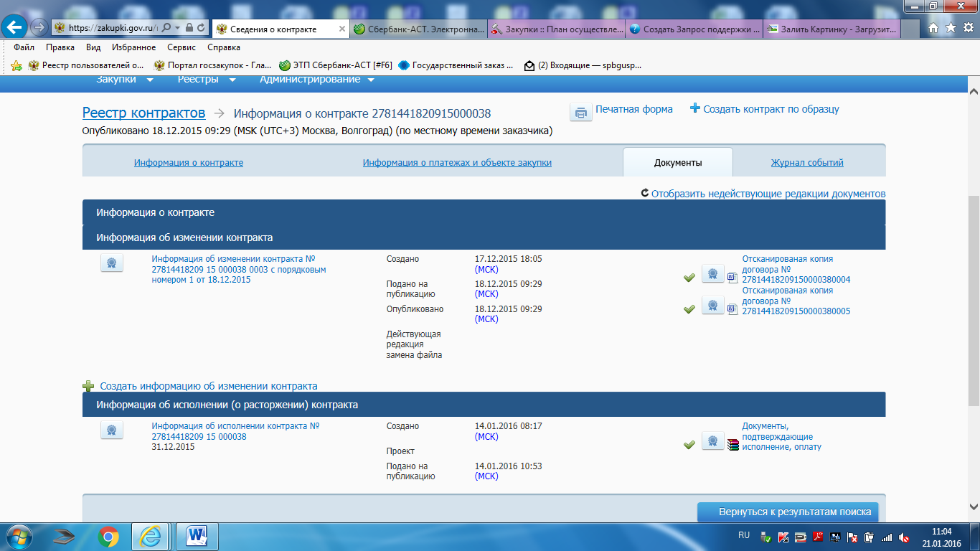The image size is (980, 551).
Task: Click the browser Forward arrow
Action: coord(39,27)
